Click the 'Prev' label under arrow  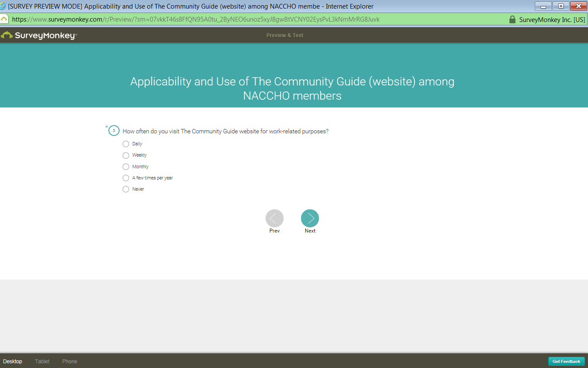275,231
